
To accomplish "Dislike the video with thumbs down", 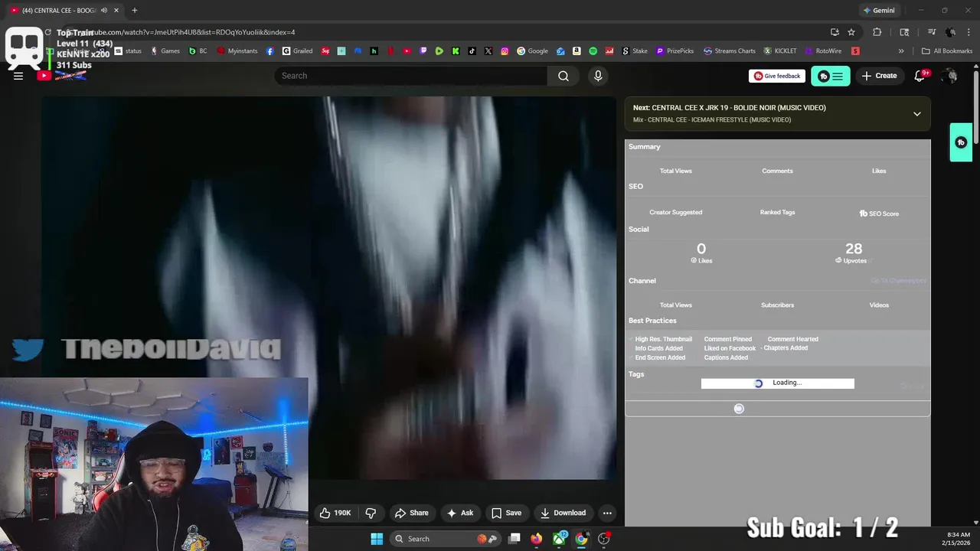I will (371, 513).
